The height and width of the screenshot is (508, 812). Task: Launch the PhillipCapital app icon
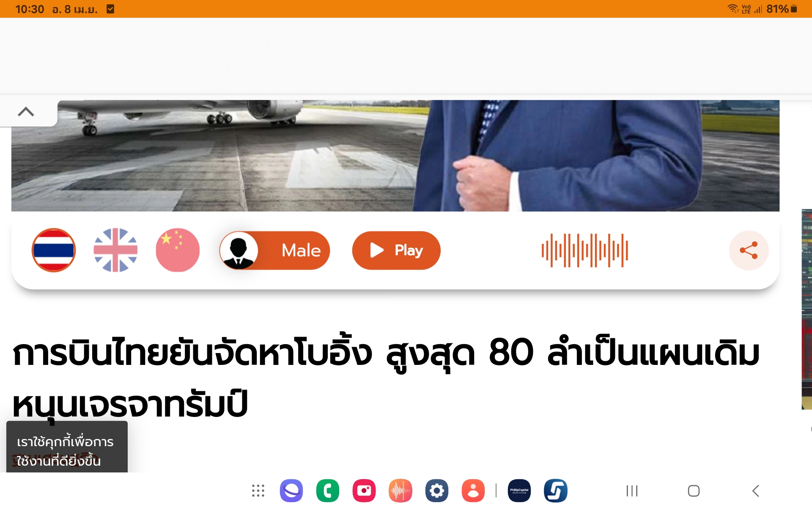[519, 491]
